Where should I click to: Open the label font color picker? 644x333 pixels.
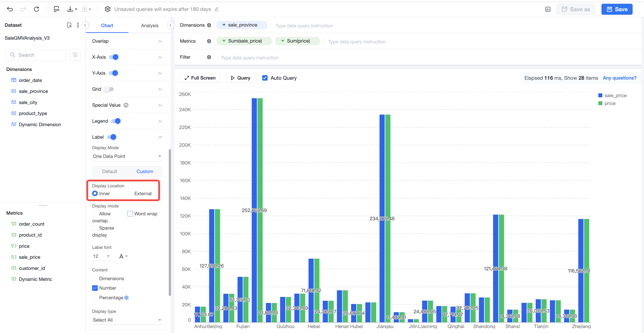pyautogui.click(x=123, y=256)
